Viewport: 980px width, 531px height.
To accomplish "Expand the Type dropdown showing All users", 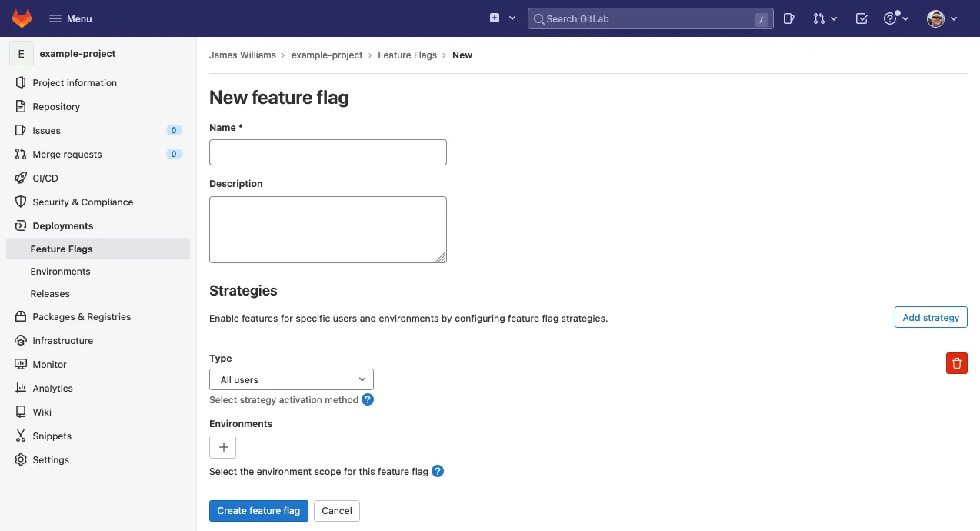I will [x=292, y=379].
